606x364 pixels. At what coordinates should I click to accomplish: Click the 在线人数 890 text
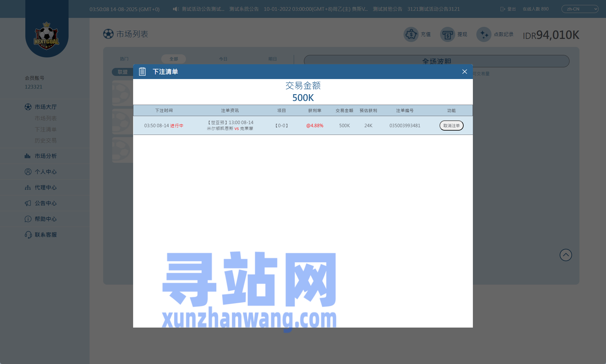(536, 9)
